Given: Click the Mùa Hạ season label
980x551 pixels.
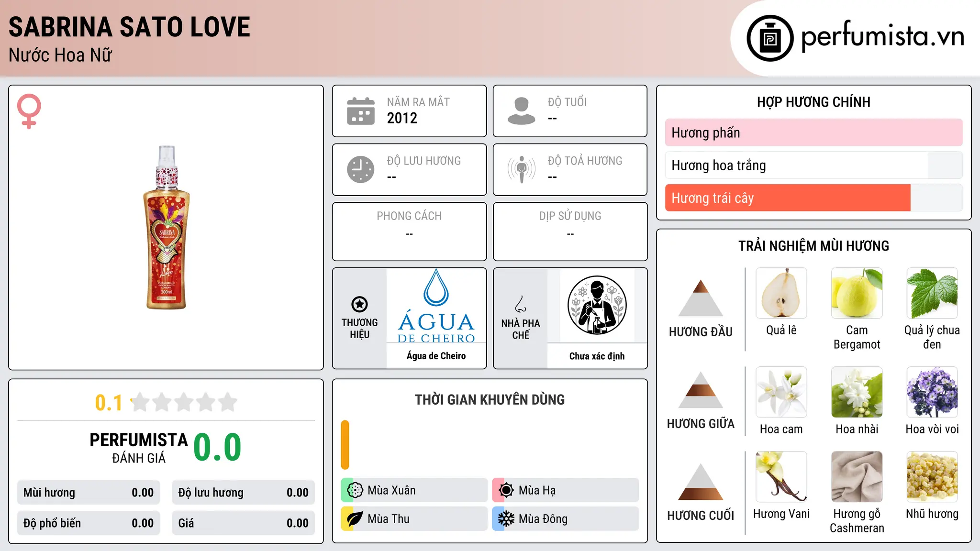Looking at the screenshot, I should (537, 490).
